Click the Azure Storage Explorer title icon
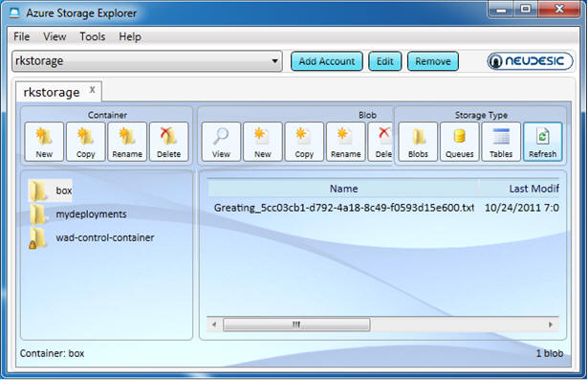 [14, 13]
